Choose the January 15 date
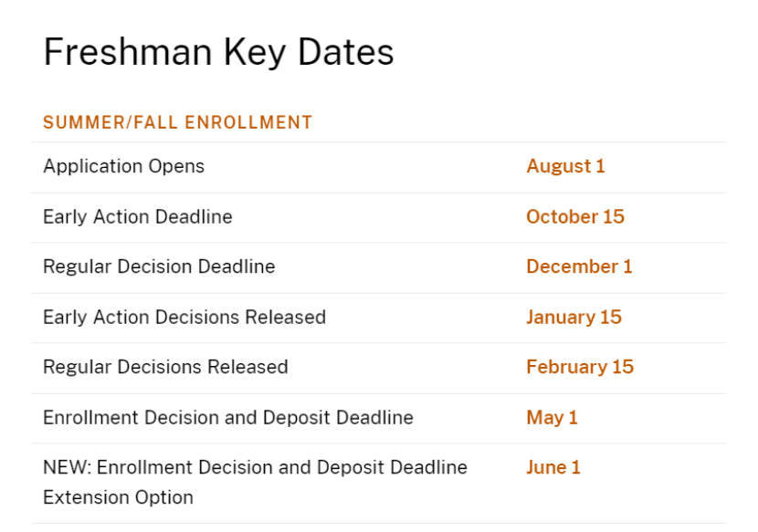 point(574,317)
